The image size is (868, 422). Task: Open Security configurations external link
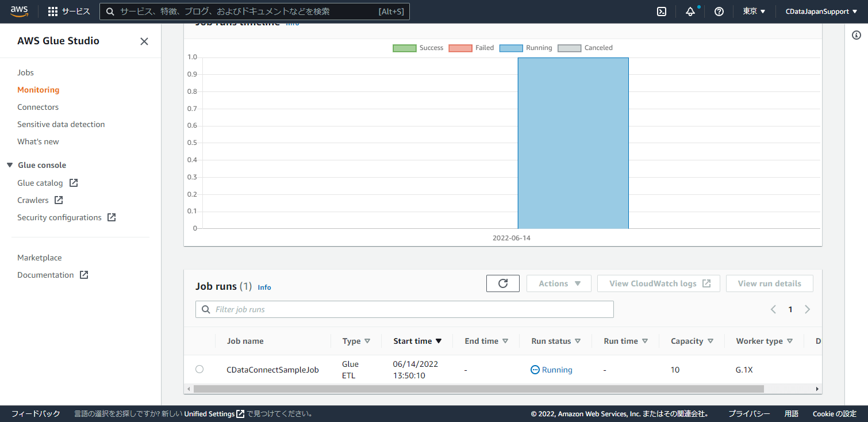[x=67, y=217]
